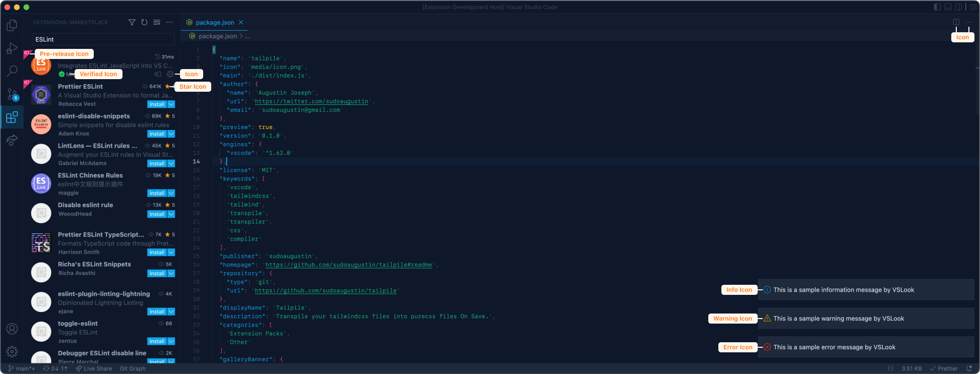Install the Prettier ESLint extension

click(x=157, y=104)
